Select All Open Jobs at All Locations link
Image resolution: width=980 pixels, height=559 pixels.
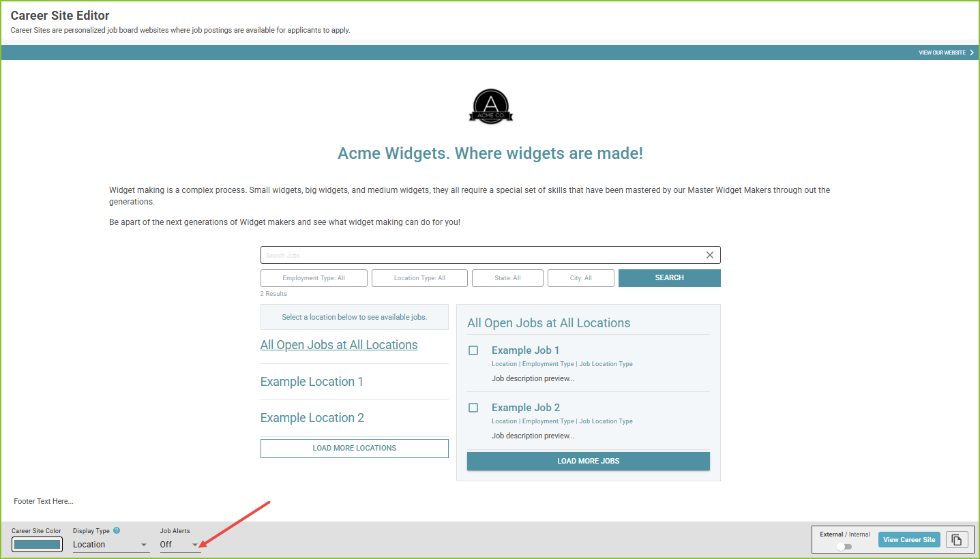tap(339, 345)
